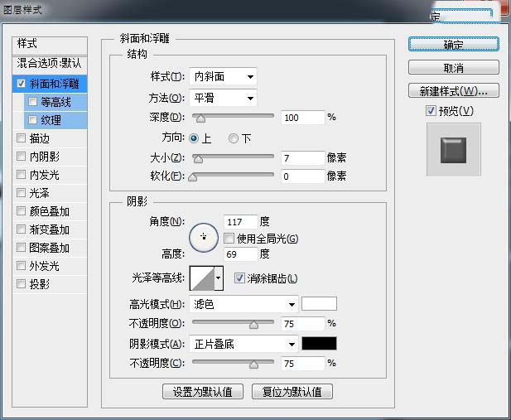Check the 渐变叠加 style checkbox

click(x=22, y=229)
